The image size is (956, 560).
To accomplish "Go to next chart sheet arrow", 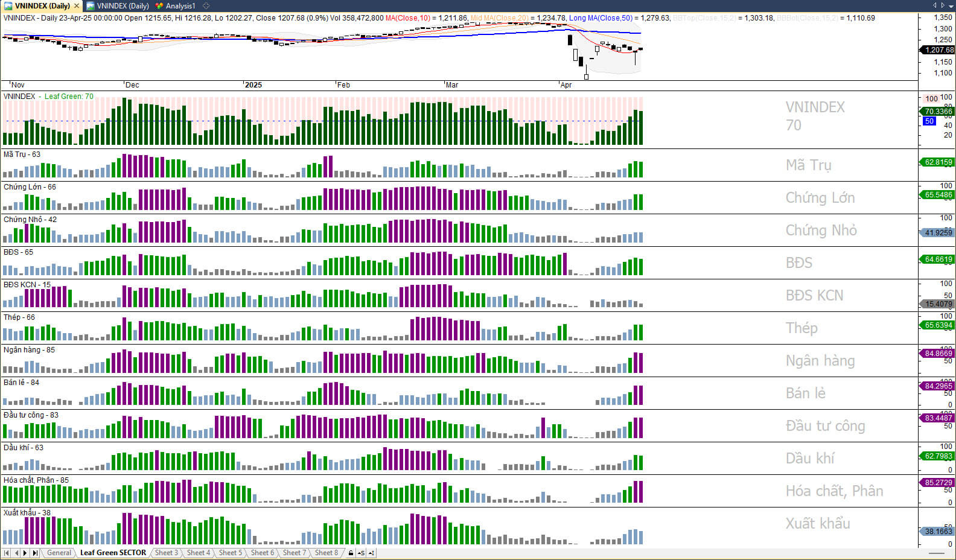I will [25, 553].
